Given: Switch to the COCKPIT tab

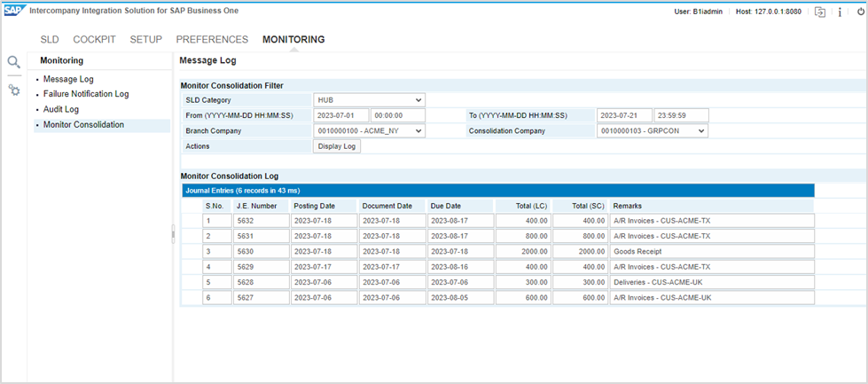Looking at the screenshot, I should [94, 40].
